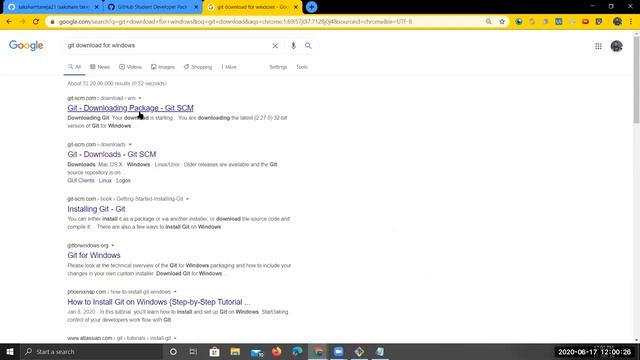Screen dimensions: 640x360
Task: Expand dropdown arrow beside Getting-Started-Installing-Git
Action: (x=187, y=199)
